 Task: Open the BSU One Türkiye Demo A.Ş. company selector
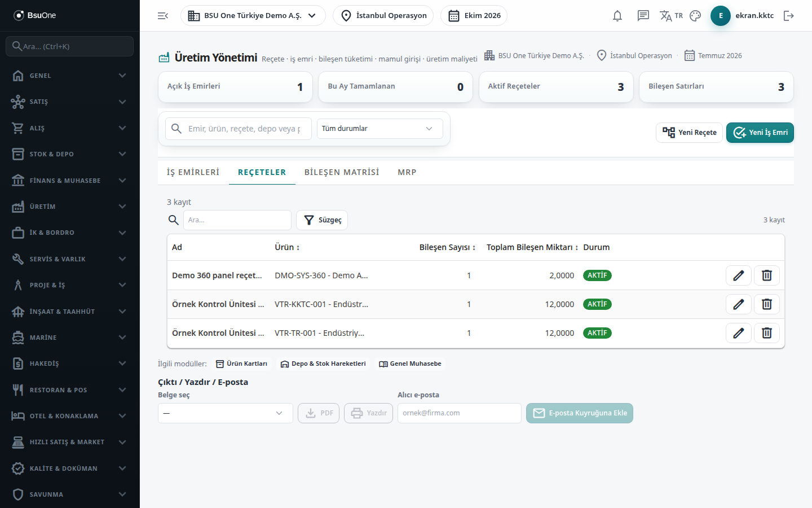coord(253,16)
